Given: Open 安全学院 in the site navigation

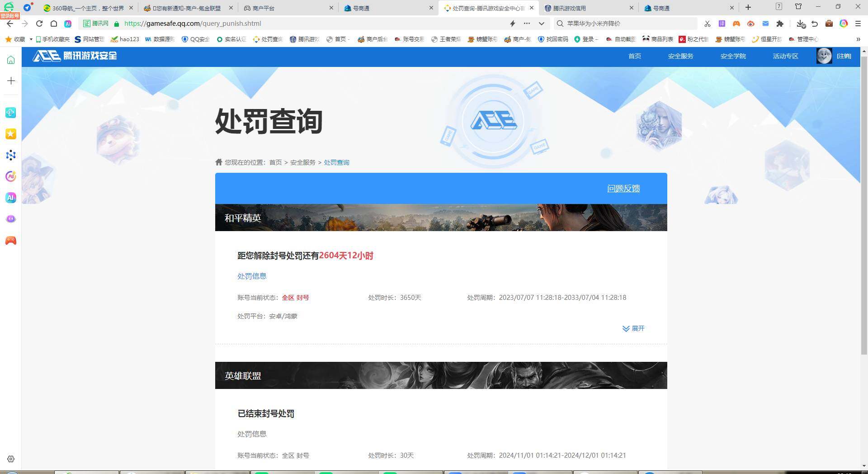Looking at the screenshot, I should tap(733, 56).
